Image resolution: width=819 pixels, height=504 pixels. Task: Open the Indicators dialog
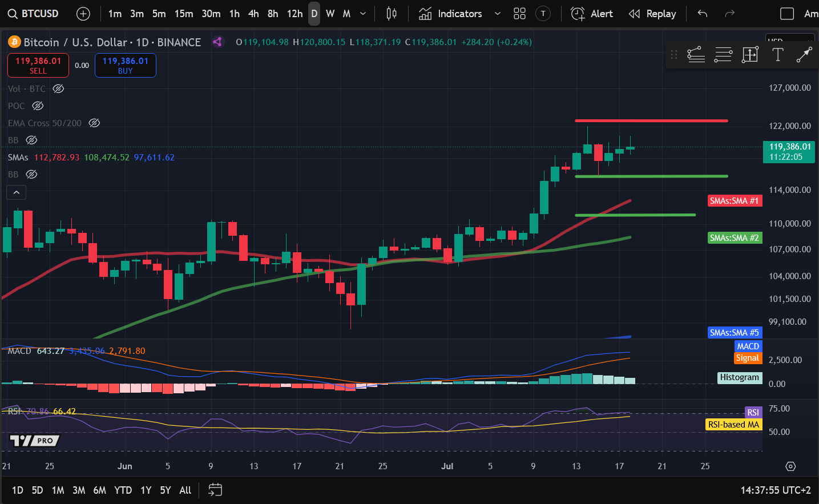[x=450, y=14]
